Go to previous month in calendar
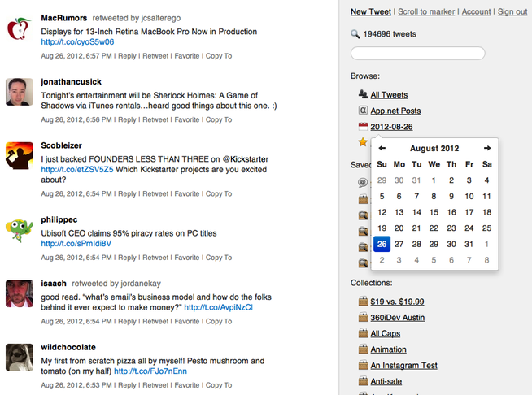Image resolution: width=532 pixels, height=395 pixels. pyautogui.click(x=382, y=149)
